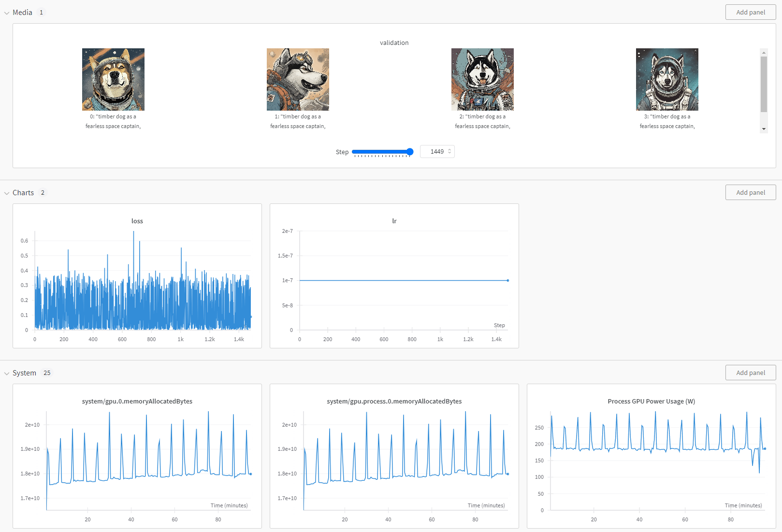Click the validation panel title
The width and height of the screenshot is (782, 532).
[394, 43]
